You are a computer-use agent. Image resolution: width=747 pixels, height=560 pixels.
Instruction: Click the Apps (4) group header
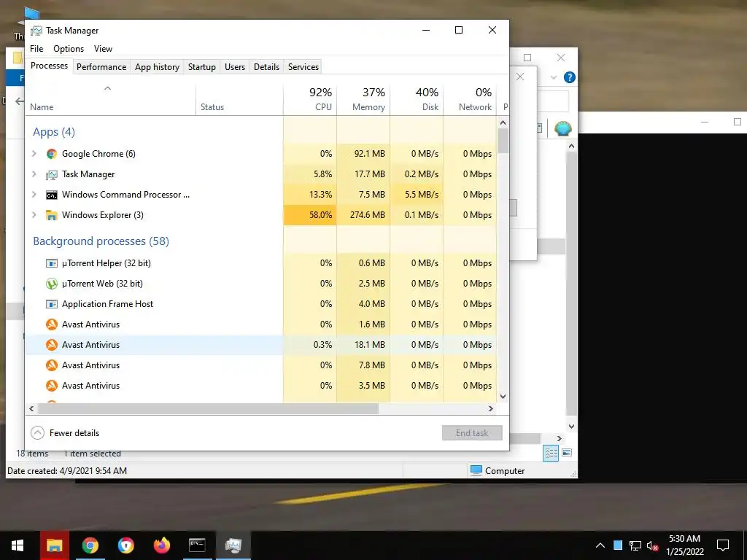coord(54,133)
